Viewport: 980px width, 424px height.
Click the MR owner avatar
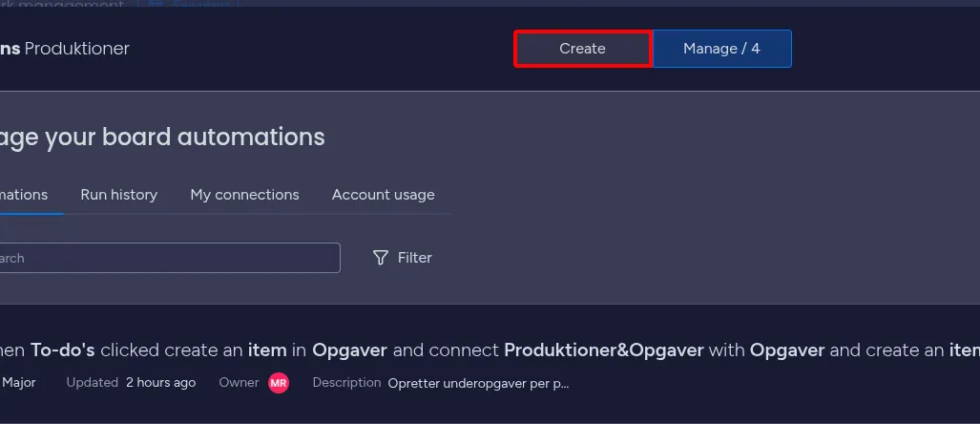(x=279, y=383)
